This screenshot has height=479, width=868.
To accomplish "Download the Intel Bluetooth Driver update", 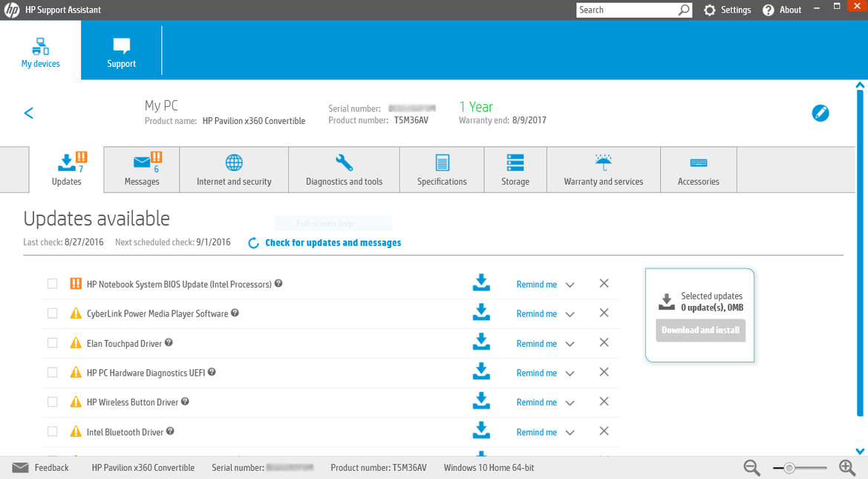I will click(481, 430).
